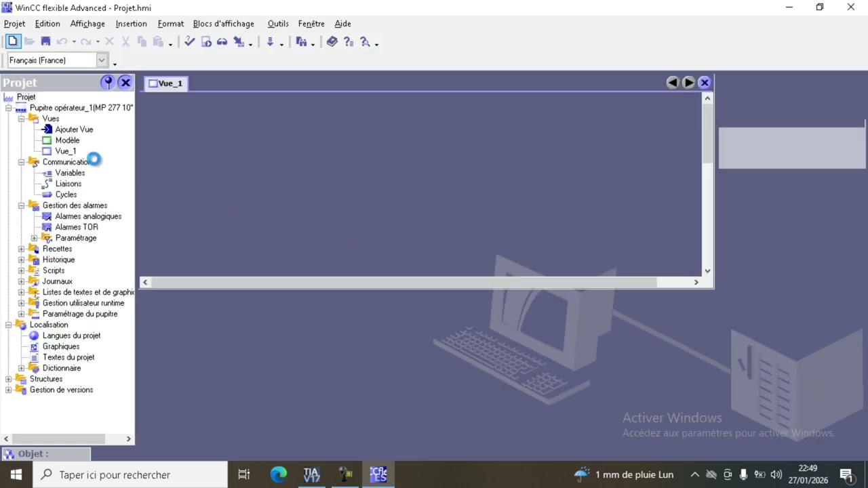Open the Affichage menu
This screenshot has width=868, height=488.
point(87,24)
